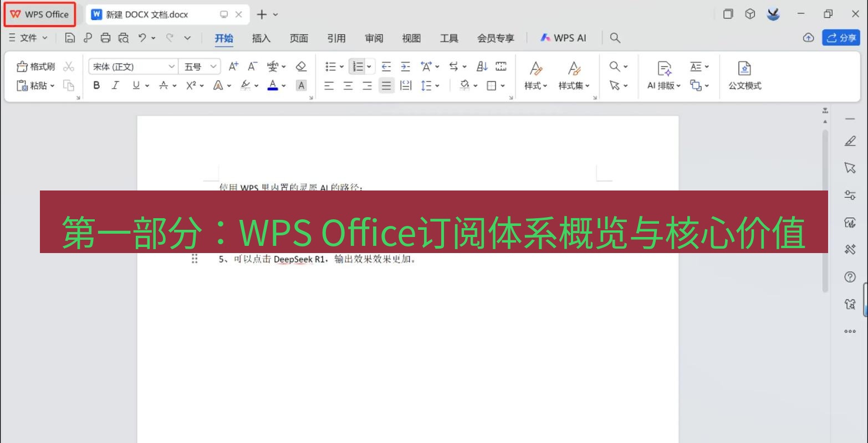Click the Copy icon beside 粘贴

69,85
